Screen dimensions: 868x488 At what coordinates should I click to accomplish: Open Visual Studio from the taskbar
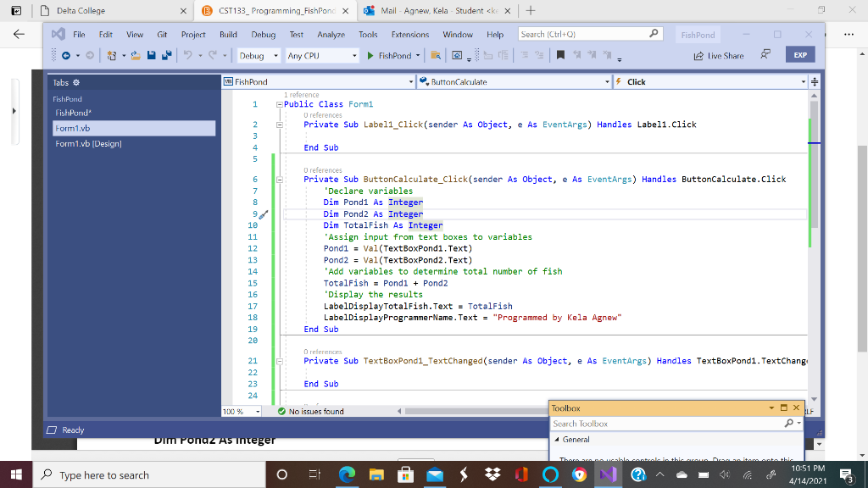click(608, 474)
